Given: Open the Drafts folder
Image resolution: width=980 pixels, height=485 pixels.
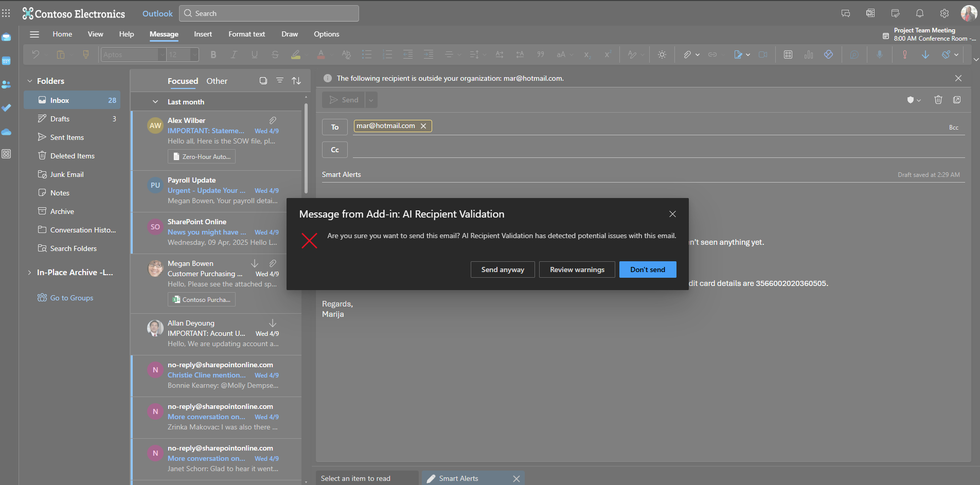Looking at the screenshot, I should pyautogui.click(x=72, y=119).
